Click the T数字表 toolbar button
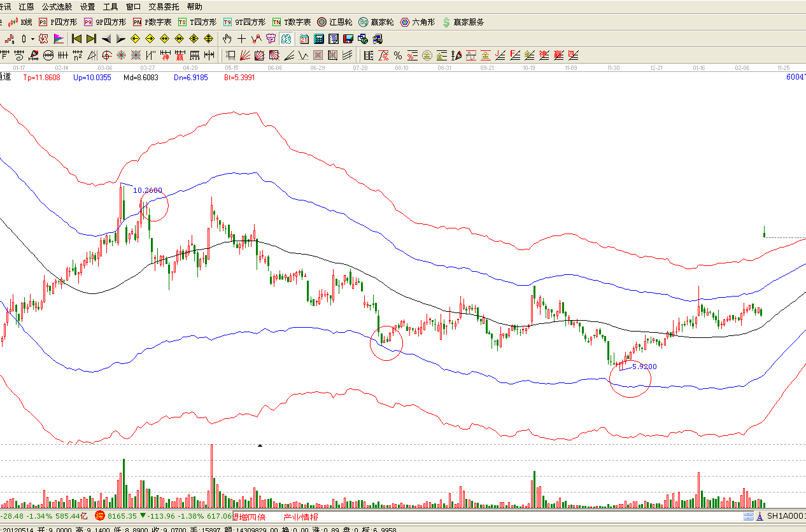The width and height of the screenshot is (806, 532). click(291, 22)
